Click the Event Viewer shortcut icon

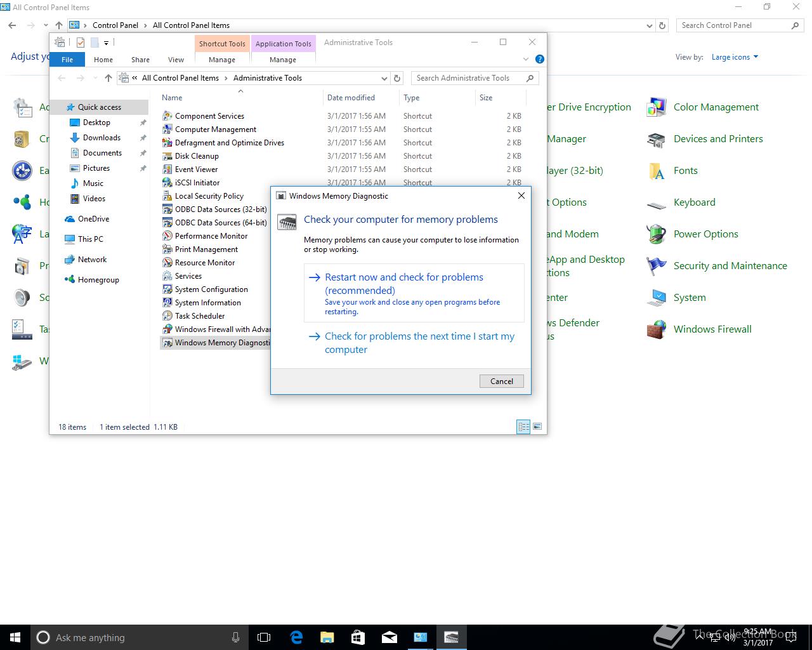click(167, 169)
